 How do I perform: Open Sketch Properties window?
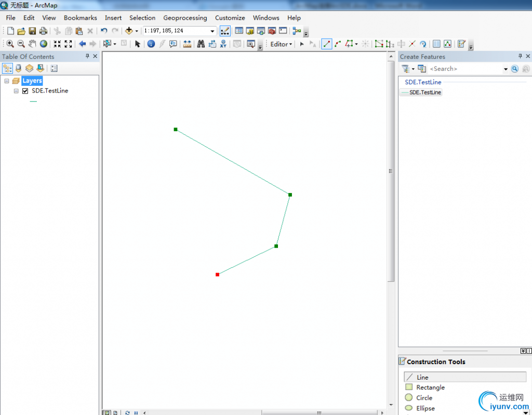pyautogui.click(x=447, y=44)
